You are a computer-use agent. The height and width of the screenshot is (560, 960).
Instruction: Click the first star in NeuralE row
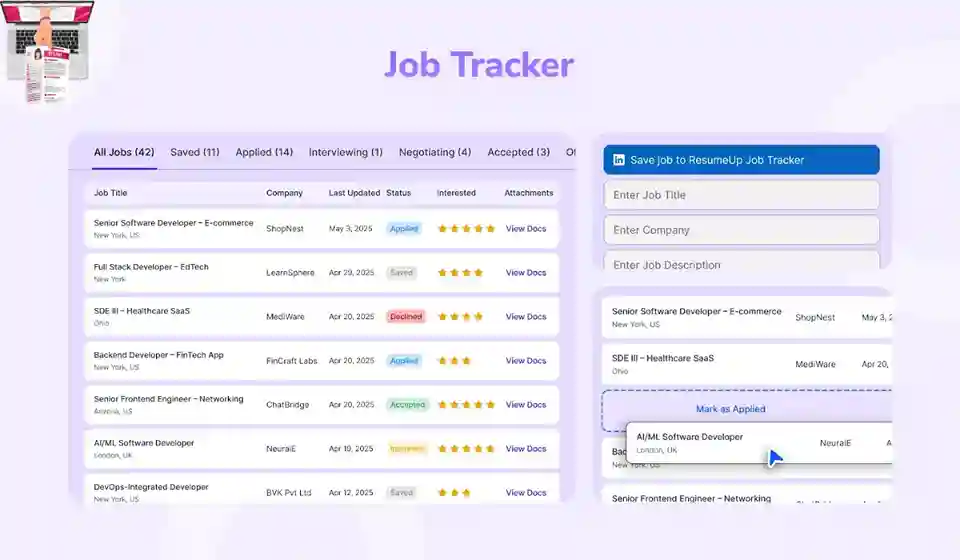click(442, 449)
